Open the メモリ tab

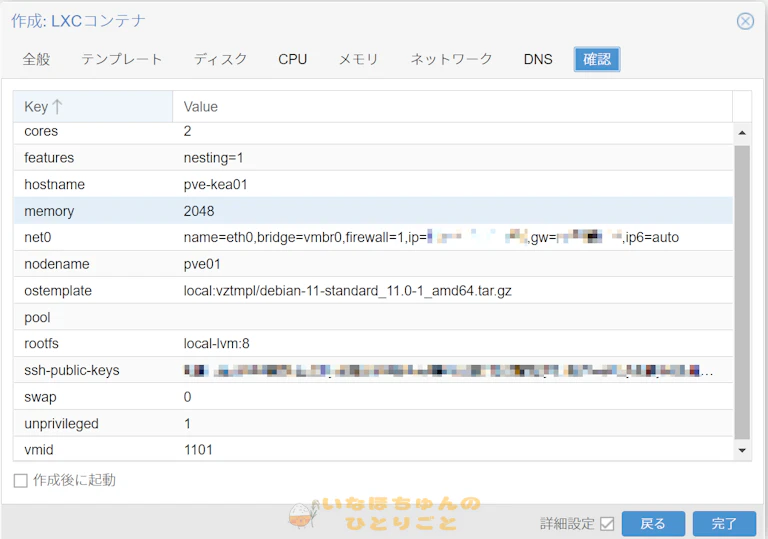tap(359, 59)
